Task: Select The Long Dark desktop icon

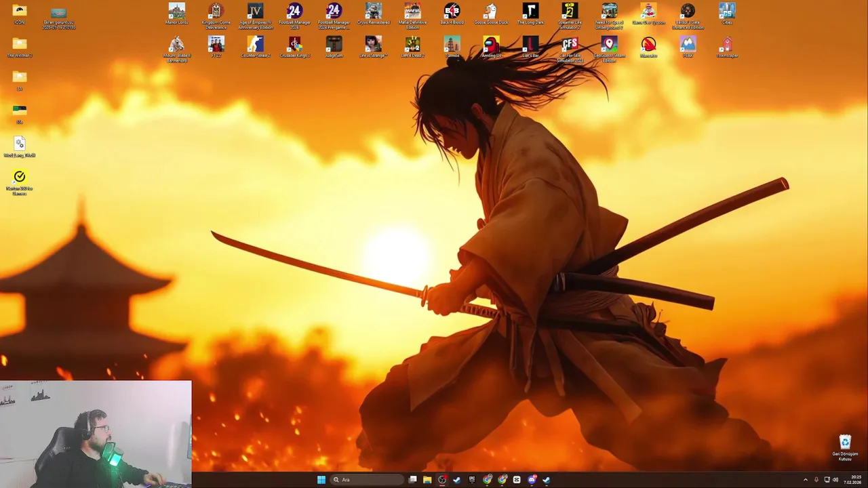Action: point(530,15)
